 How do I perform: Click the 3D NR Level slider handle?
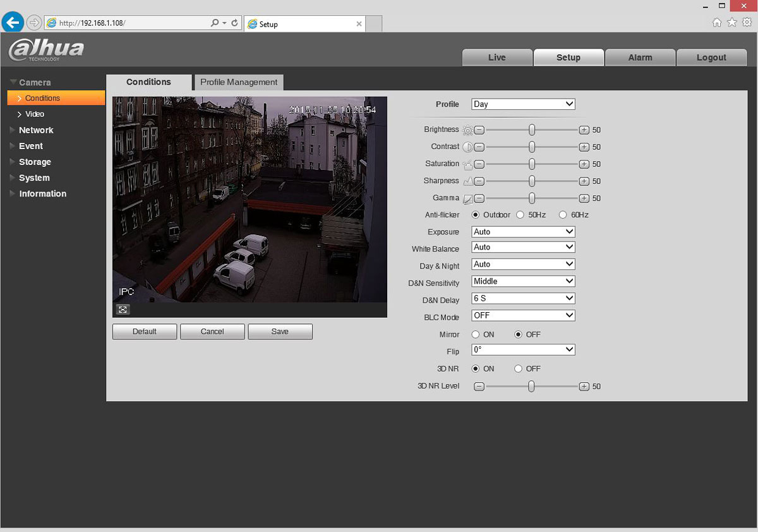pyautogui.click(x=532, y=385)
